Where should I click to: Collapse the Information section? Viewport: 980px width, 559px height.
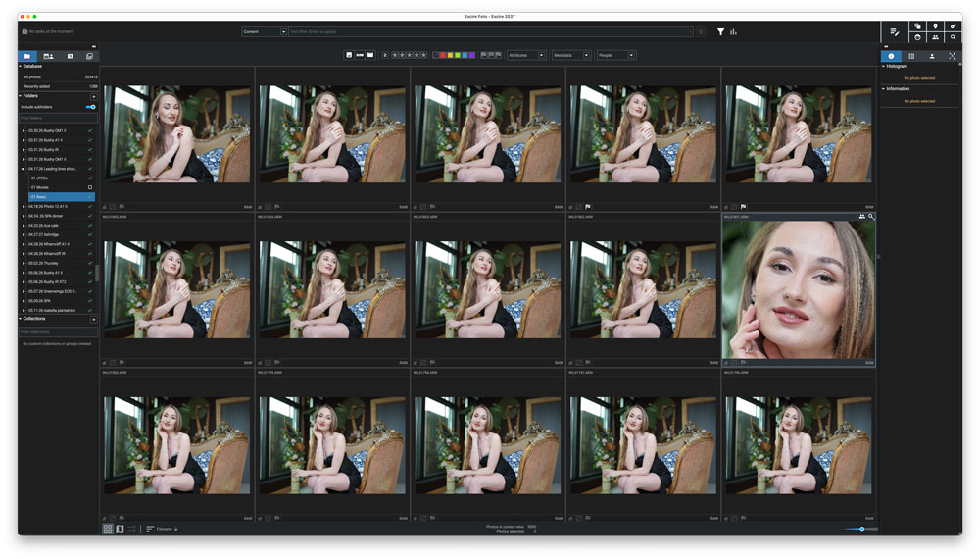coord(884,89)
